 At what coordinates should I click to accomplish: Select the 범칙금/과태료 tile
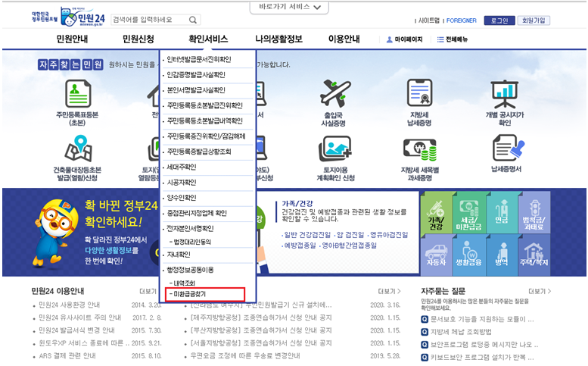534,213
